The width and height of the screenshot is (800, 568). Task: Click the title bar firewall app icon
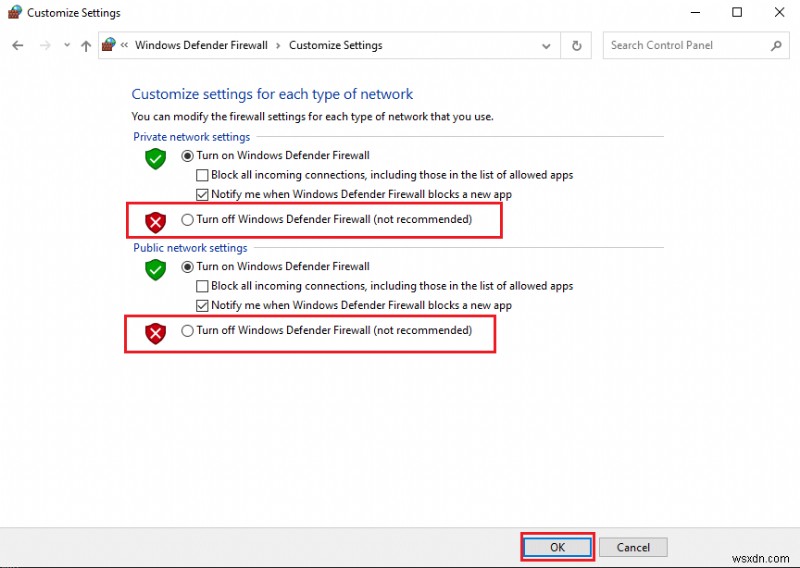pyautogui.click(x=15, y=12)
